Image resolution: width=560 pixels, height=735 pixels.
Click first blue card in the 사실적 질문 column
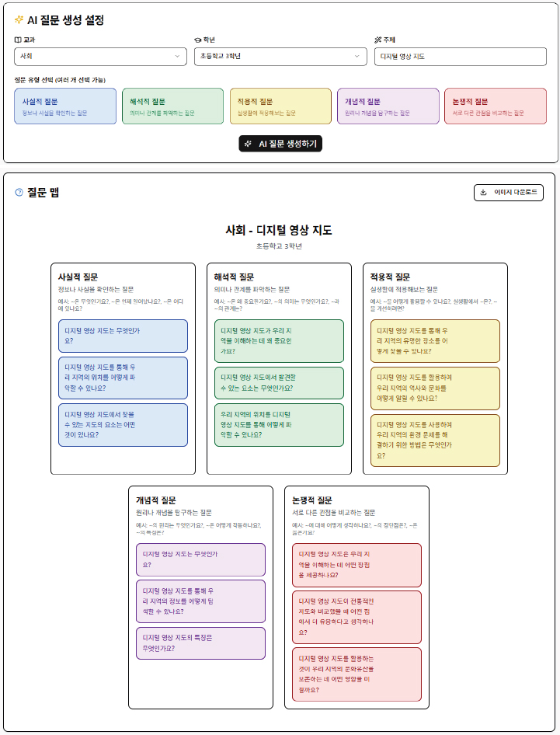pos(123,336)
